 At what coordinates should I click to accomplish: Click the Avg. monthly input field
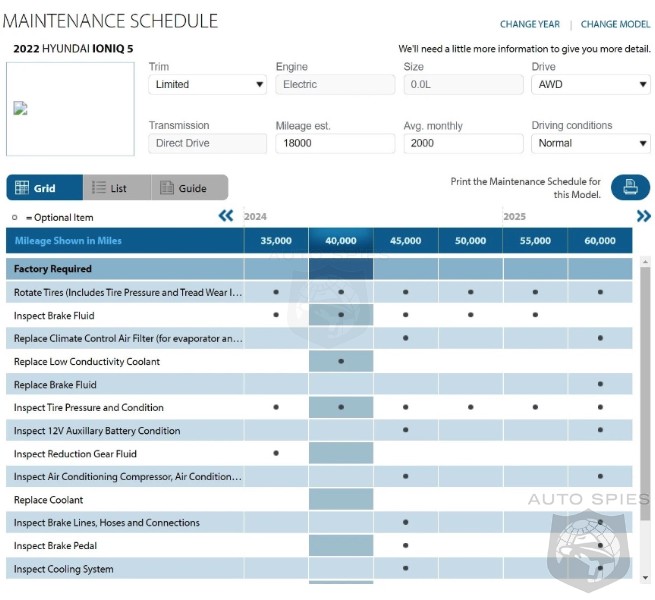click(x=463, y=143)
